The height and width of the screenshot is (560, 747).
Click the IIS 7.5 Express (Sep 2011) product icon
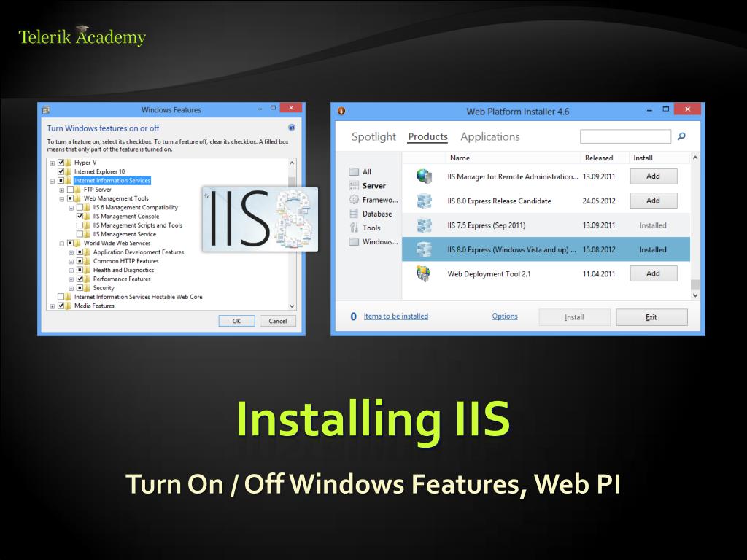coord(424,225)
